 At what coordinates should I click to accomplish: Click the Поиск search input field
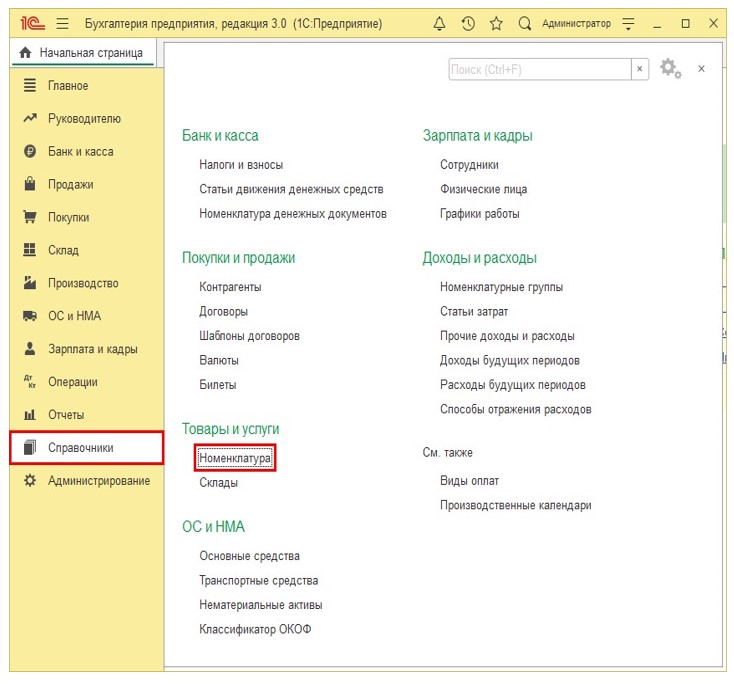coord(538,69)
